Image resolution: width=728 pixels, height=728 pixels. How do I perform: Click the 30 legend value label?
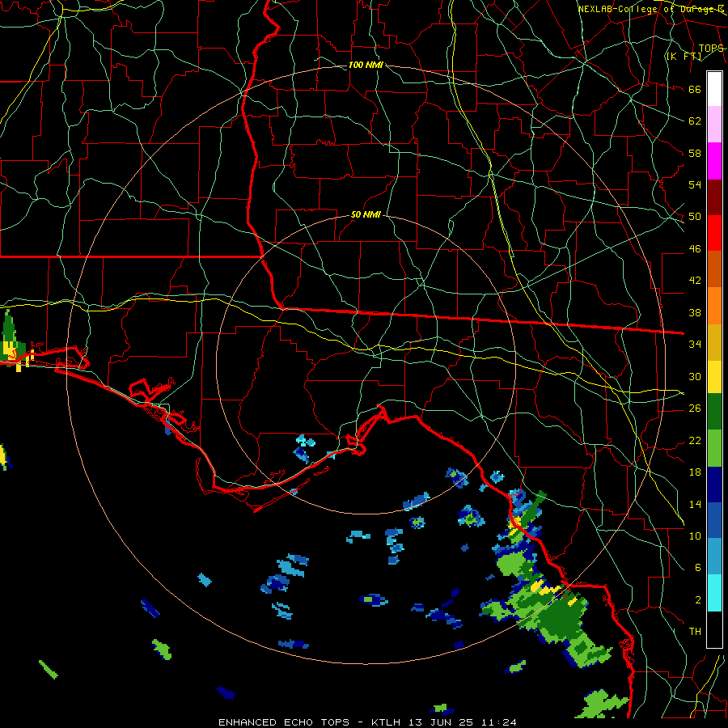[x=695, y=376]
